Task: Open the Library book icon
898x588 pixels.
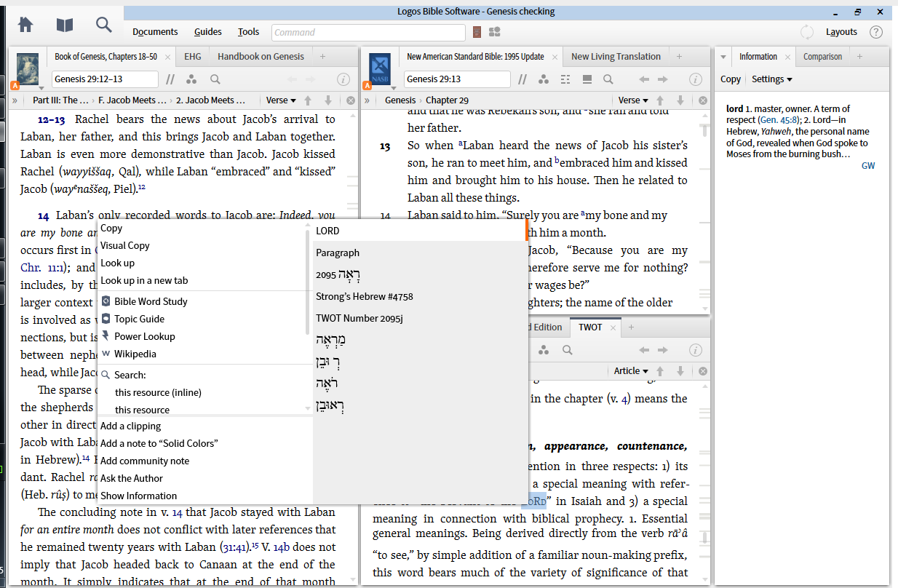Action: (x=65, y=25)
